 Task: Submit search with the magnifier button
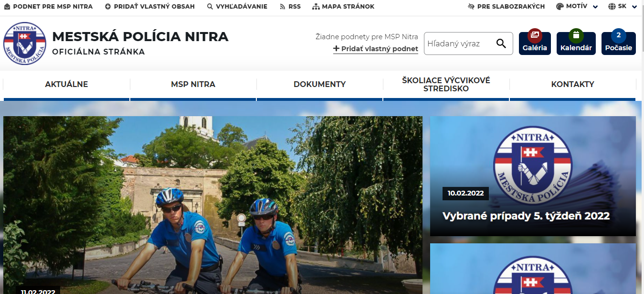pos(501,44)
